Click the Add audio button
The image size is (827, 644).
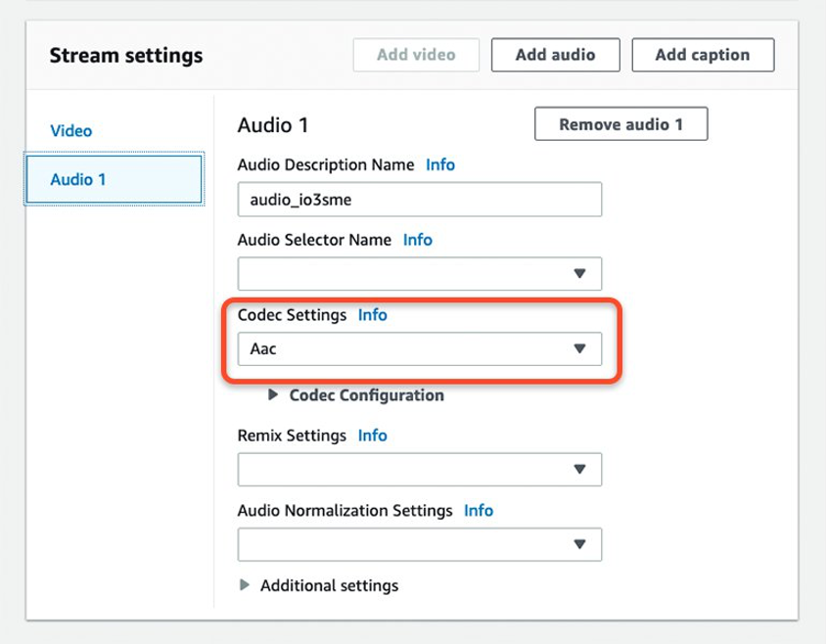pos(555,55)
